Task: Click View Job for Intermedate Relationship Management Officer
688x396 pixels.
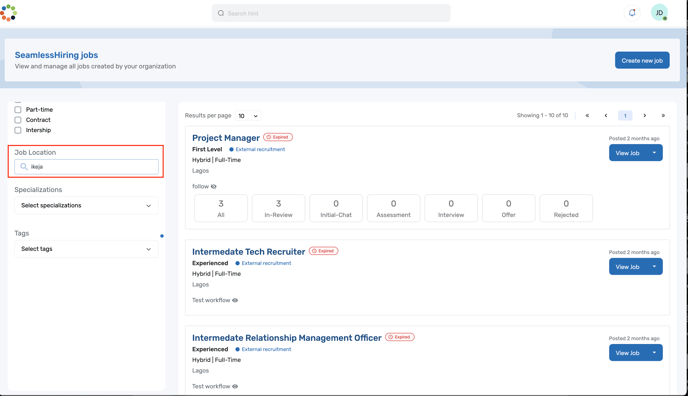Action: point(627,353)
